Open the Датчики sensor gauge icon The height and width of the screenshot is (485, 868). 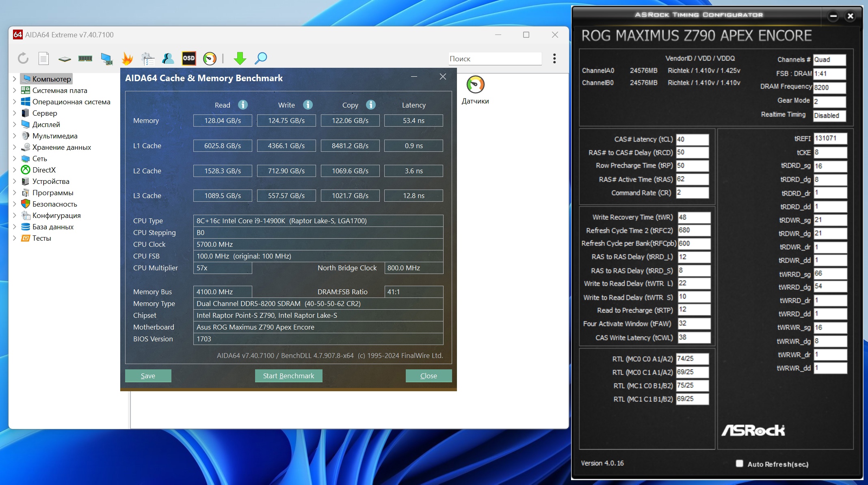[x=475, y=85]
